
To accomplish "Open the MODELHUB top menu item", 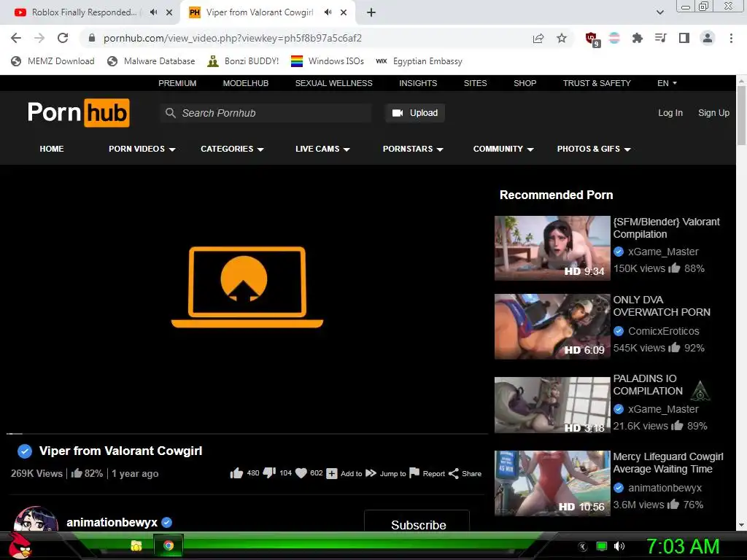I will (246, 83).
